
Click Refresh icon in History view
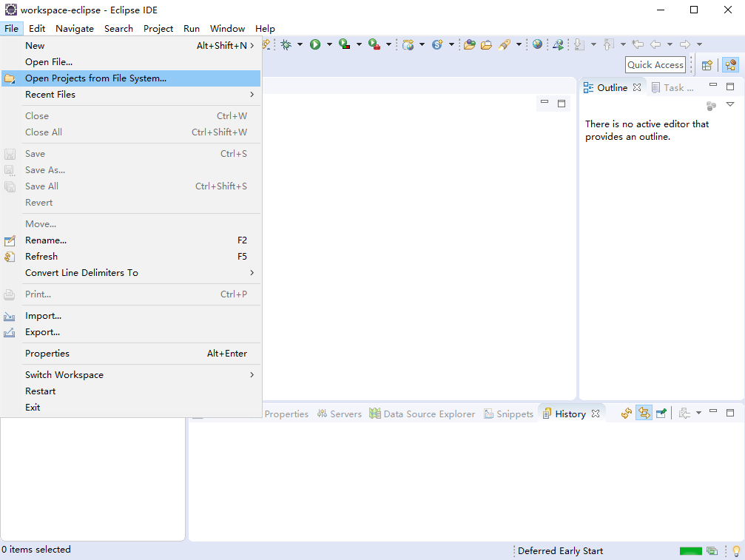click(x=626, y=414)
